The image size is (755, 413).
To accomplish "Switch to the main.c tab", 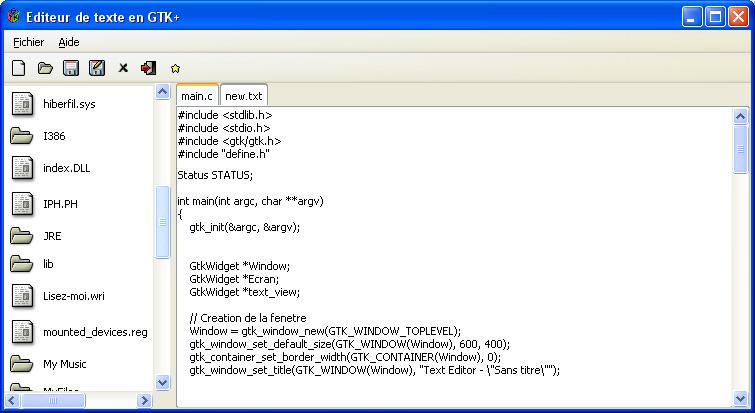I will pyautogui.click(x=197, y=95).
